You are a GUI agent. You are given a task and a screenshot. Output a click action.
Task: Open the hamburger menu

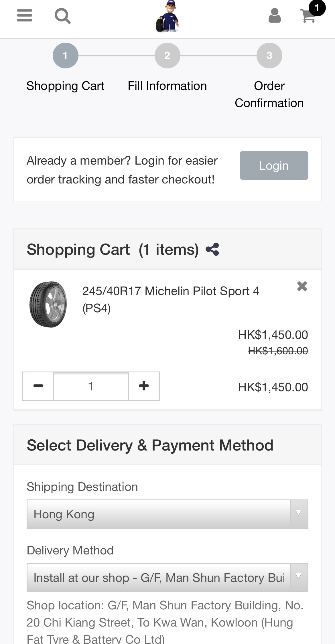(24, 15)
